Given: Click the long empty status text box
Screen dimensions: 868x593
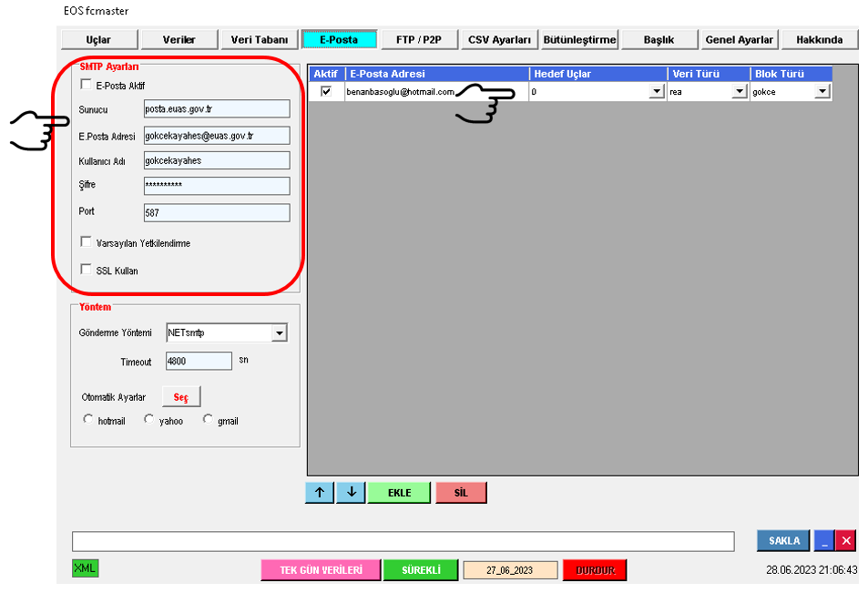Looking at the screenshot, I should click(x=403, y=541).
